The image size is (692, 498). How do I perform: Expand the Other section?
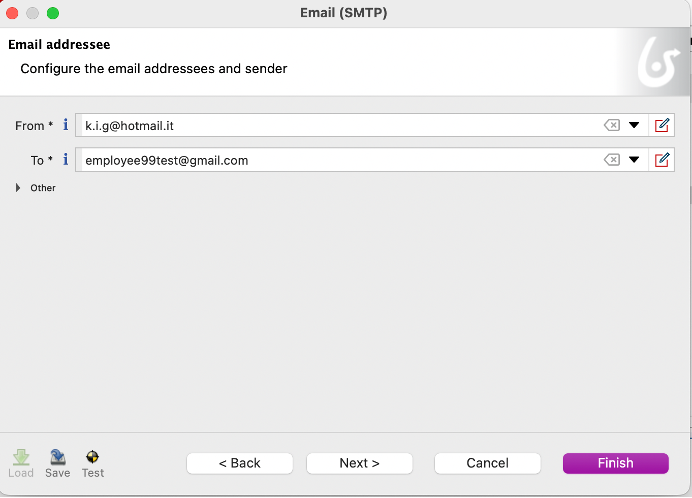[x=18, y=188]
